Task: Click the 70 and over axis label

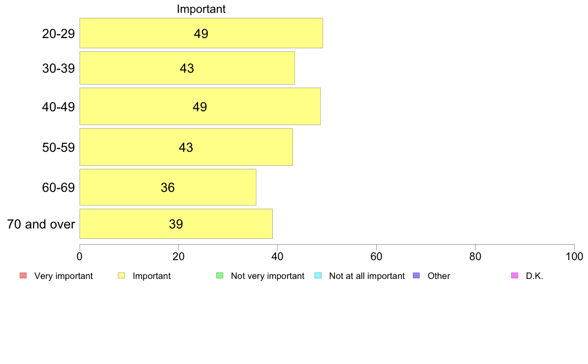Action: coord(41,224)
